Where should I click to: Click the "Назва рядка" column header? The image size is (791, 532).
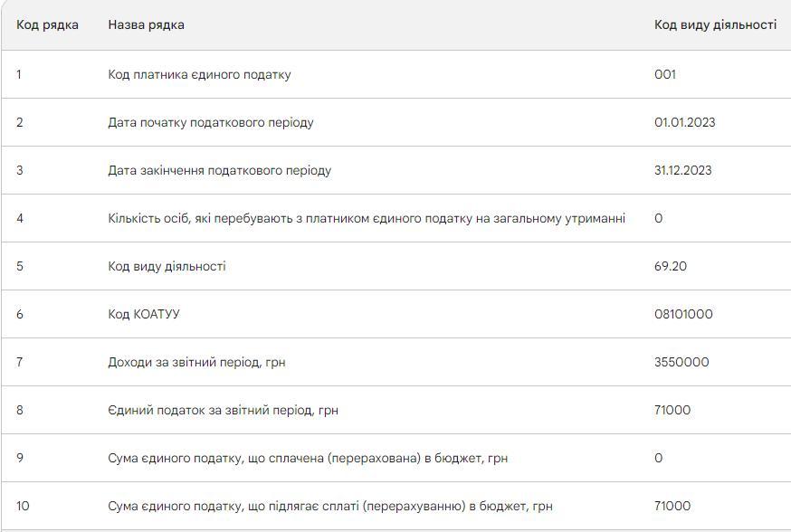coord(146,25)
